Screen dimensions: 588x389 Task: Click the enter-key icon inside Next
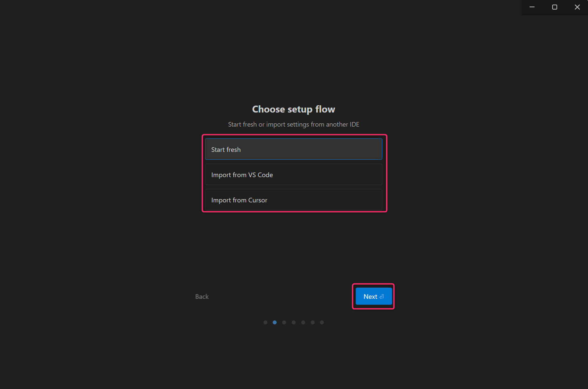pyautogui.click(x=382, y=297)
